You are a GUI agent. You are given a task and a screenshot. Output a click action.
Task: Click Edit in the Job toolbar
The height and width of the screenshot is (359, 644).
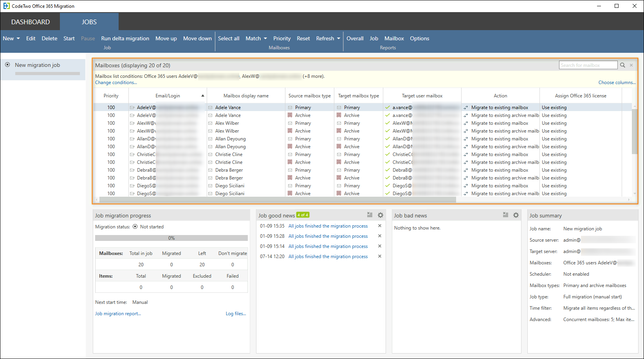tap(31, 38)
